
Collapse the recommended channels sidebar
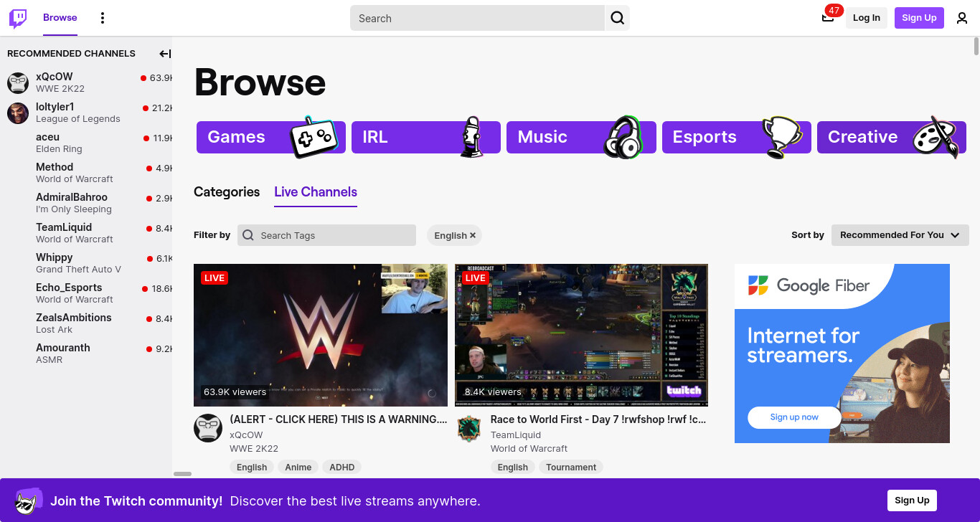[x=165, y=54]
